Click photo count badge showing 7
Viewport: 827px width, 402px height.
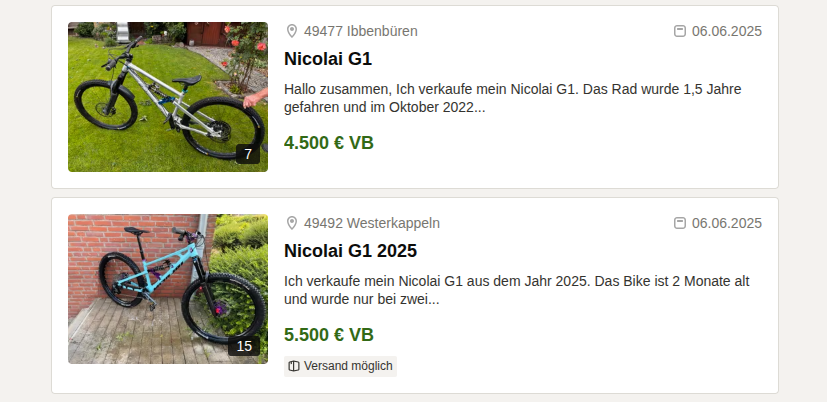pos(248,155)
